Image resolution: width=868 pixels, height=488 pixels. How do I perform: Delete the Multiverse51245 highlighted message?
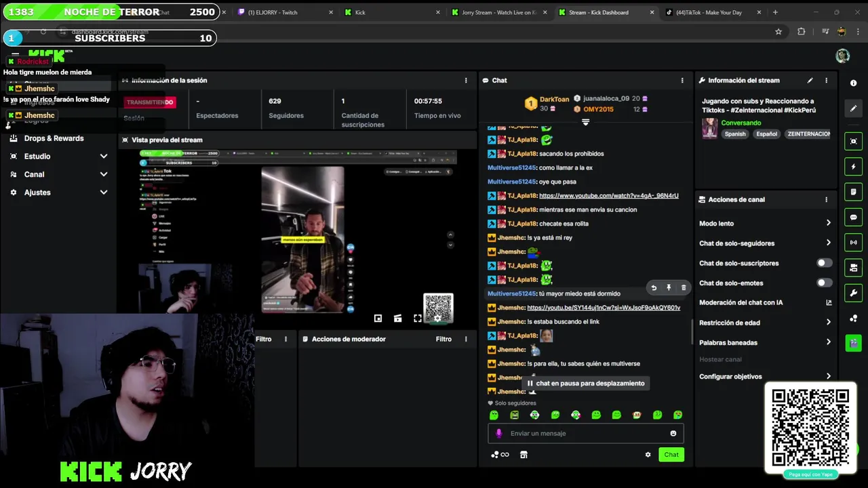tap(684, 287)
